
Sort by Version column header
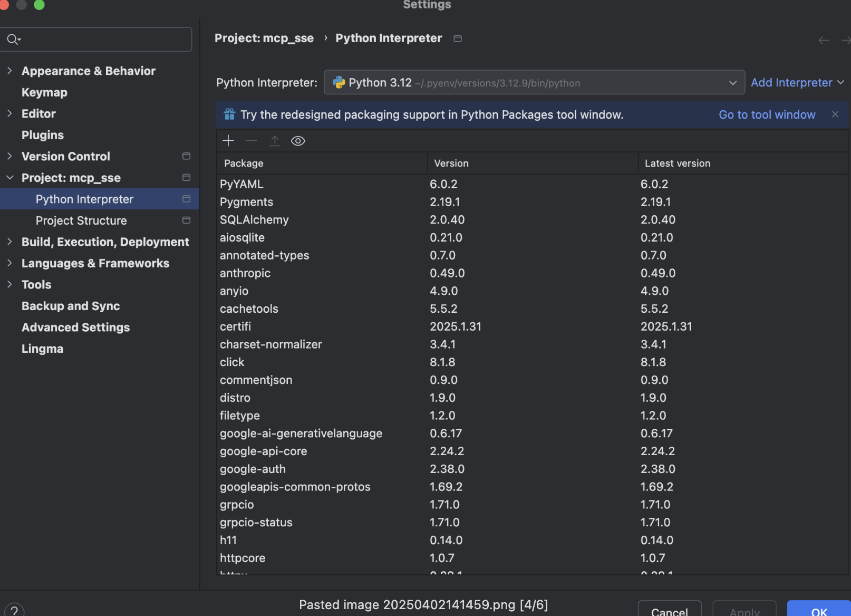click(533, 163)
